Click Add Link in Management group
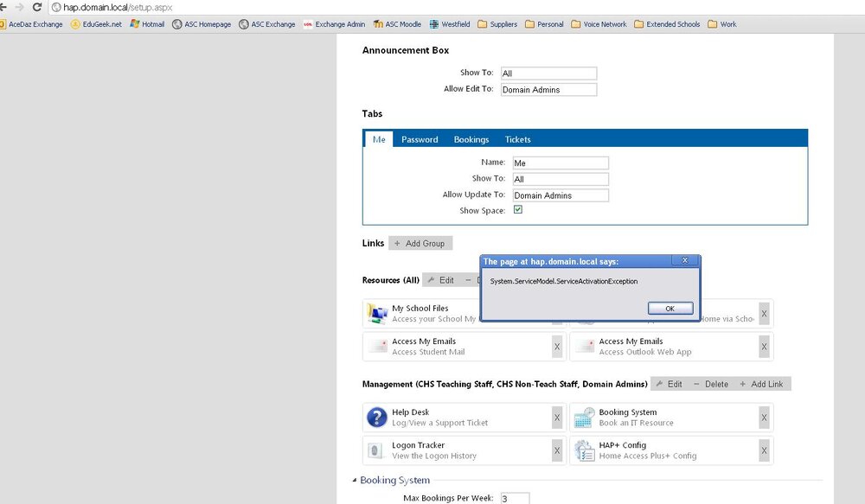This screenshot has width=865, height=504. coord(762,384)
